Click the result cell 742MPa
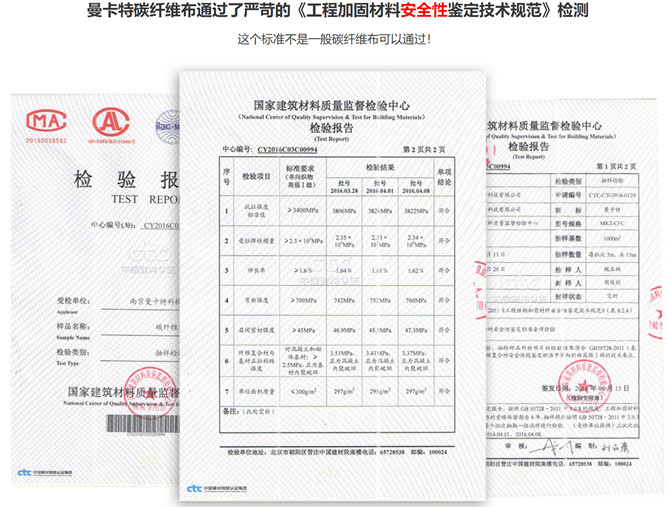This screenshot has height=507, width=668. tap(344, 300)
